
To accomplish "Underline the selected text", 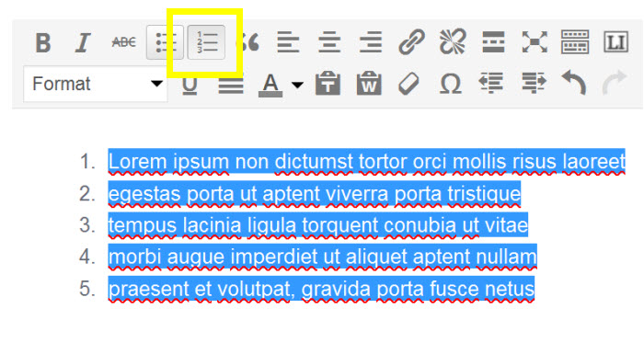I will 190,85.
